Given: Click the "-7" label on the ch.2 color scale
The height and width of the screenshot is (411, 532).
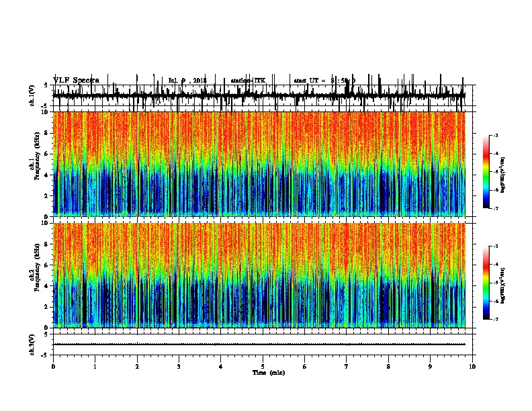Looking at the screenshot, I should click(x=495, y=319).
